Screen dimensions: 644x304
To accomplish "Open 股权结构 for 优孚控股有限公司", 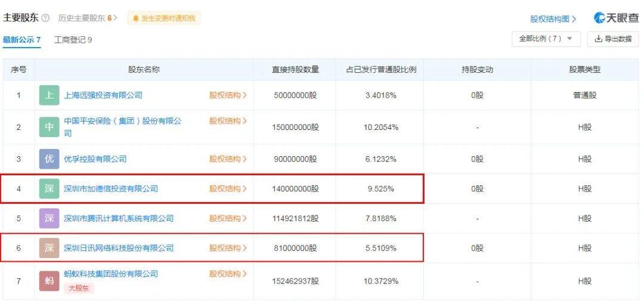I will coord(228,159).
